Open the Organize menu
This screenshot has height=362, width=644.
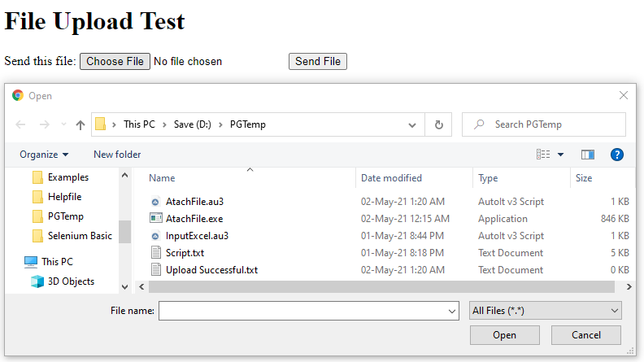[44, 155]
